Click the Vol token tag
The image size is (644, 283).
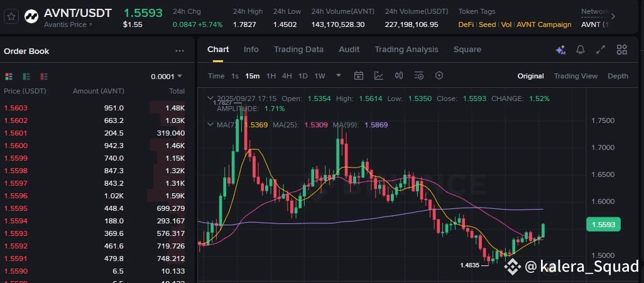506,24
